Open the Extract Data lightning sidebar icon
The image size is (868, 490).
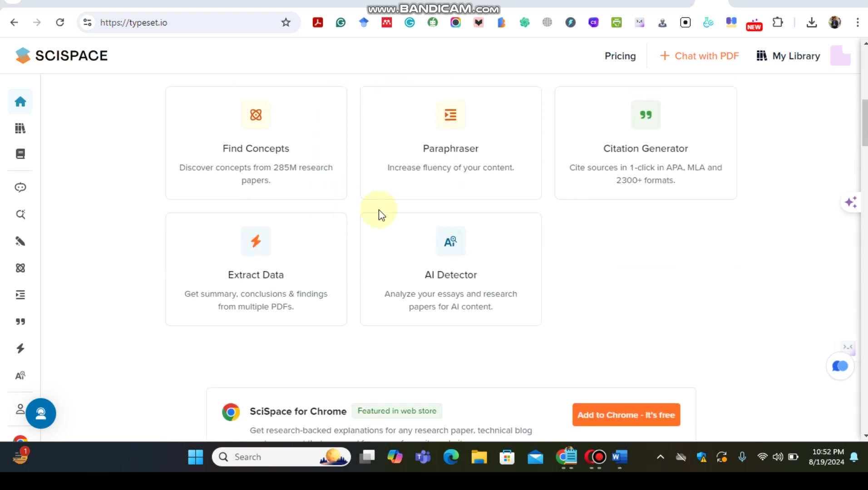pos(20,348)
